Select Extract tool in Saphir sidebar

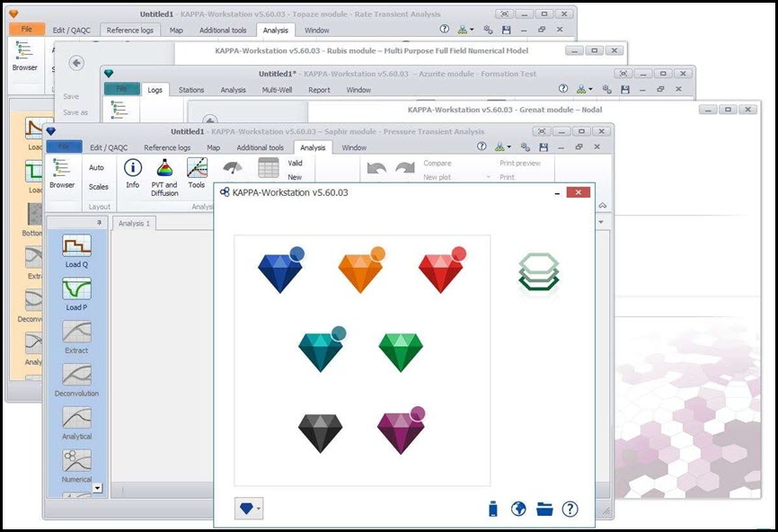[x=76, y=337]
